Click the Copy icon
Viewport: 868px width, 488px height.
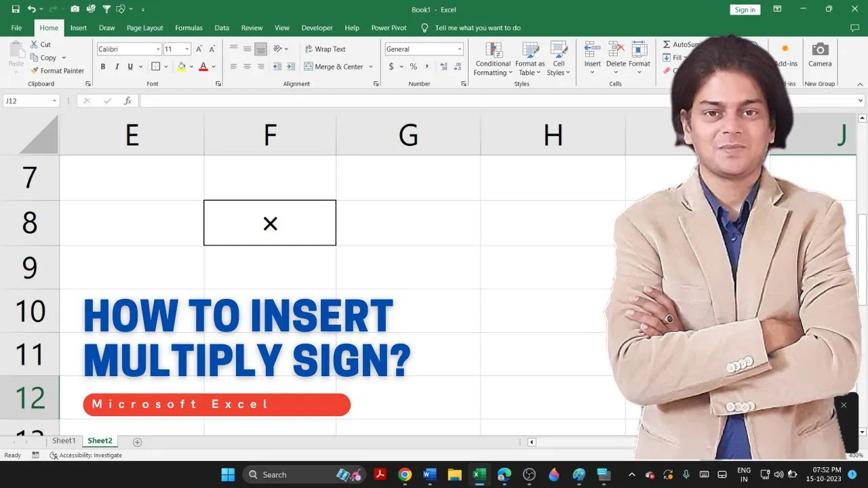34,58
